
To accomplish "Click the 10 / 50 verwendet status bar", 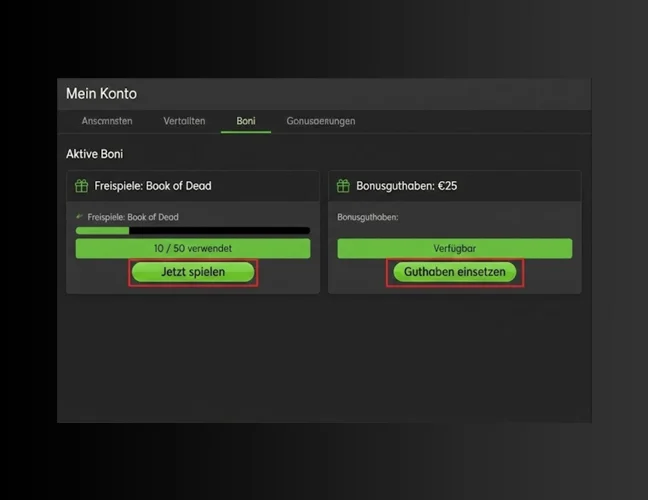I will pos(192,249).
